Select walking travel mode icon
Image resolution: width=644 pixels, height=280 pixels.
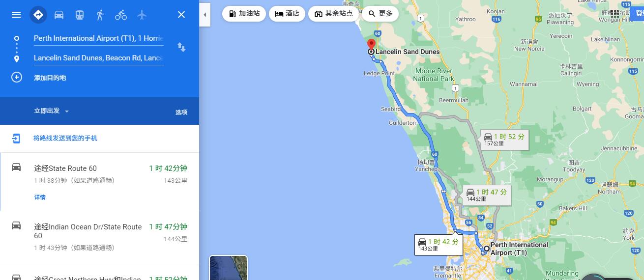tap(100, 15)
